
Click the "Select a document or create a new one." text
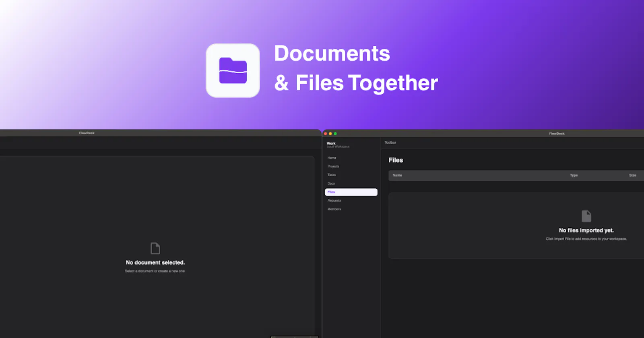click(155, 271)
